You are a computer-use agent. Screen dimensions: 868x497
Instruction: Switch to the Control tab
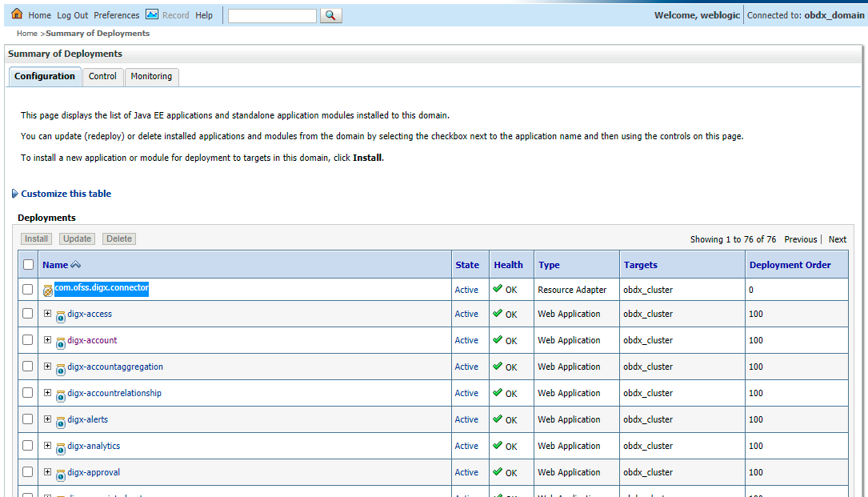[102, 77]
